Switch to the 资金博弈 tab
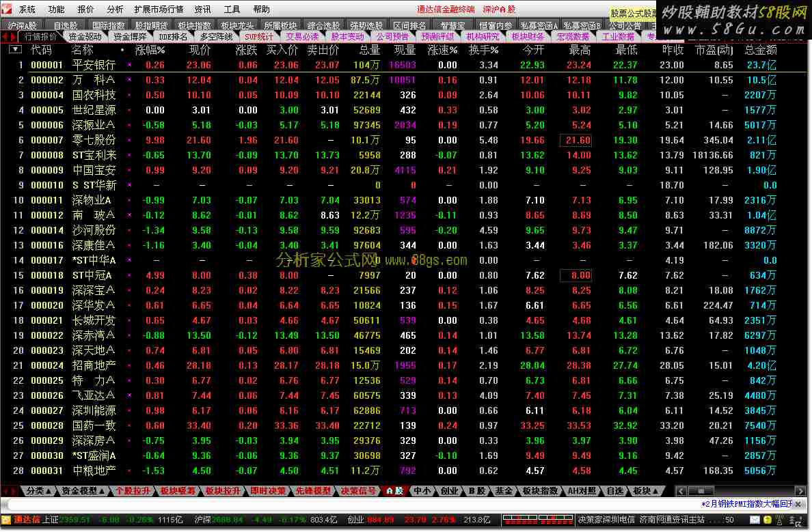Viewport: 812px width, 532px height. pos(130,37)
